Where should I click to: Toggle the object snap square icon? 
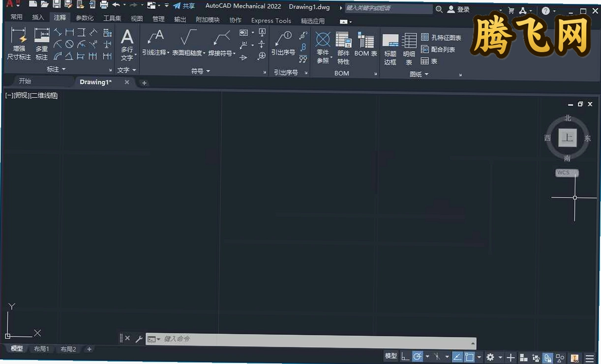(x=469, y=357)
